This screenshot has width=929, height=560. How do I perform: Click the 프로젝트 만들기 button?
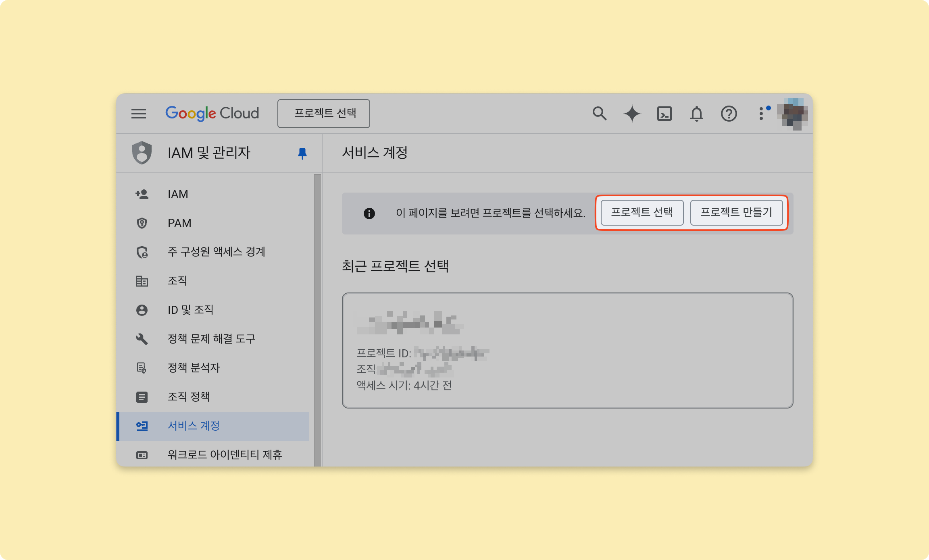pos(736,212)
